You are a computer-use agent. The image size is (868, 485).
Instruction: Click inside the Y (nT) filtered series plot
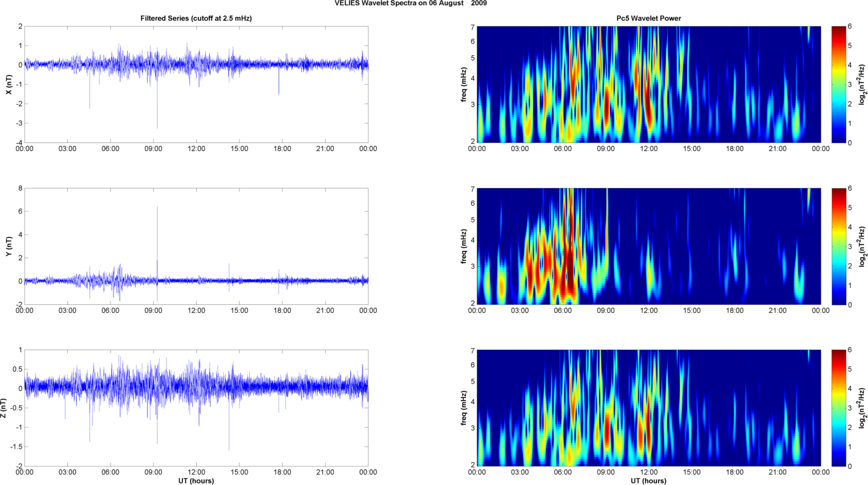tap(196, 246)
